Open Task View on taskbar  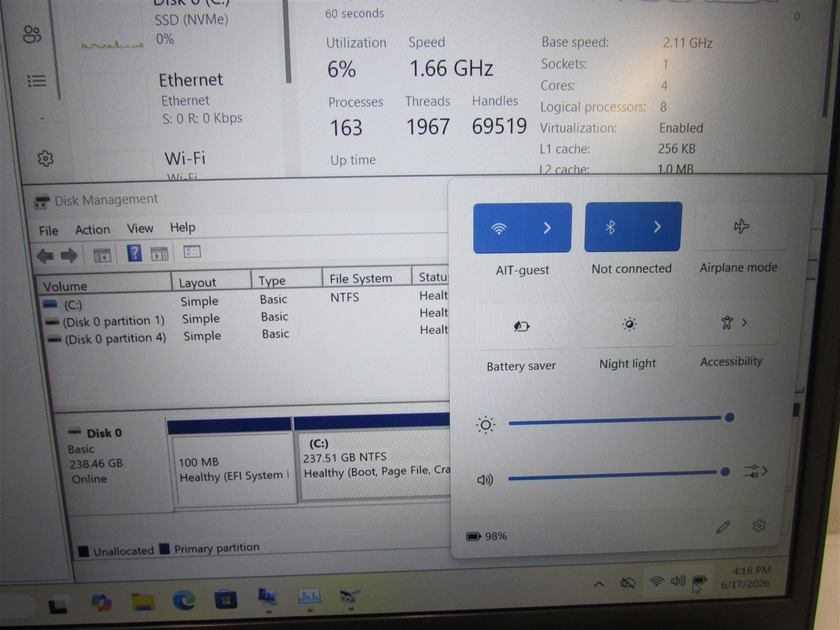(58, 606)
